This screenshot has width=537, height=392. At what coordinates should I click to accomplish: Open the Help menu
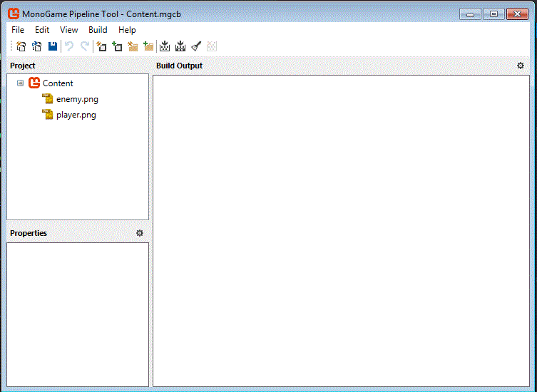(x=127, y=30)
